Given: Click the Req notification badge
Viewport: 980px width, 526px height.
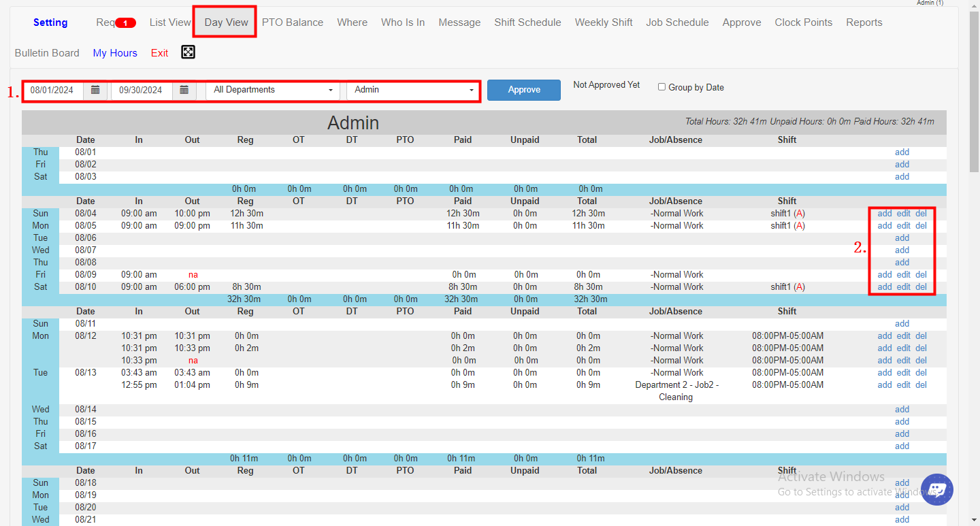Looking at the screenshot, I should coord(126,22).
